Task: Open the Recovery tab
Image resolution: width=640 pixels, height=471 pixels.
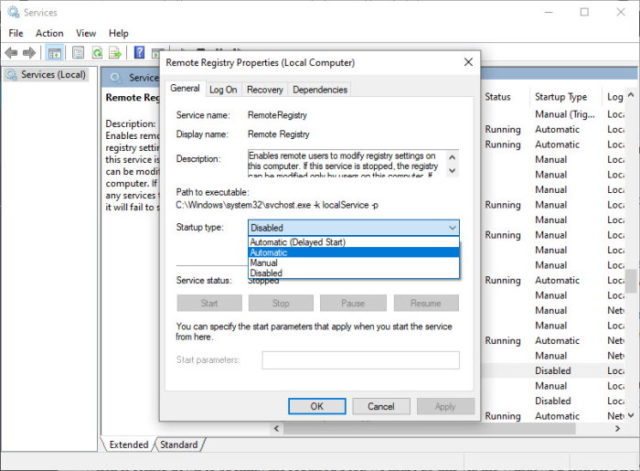Action: [264, 89]
